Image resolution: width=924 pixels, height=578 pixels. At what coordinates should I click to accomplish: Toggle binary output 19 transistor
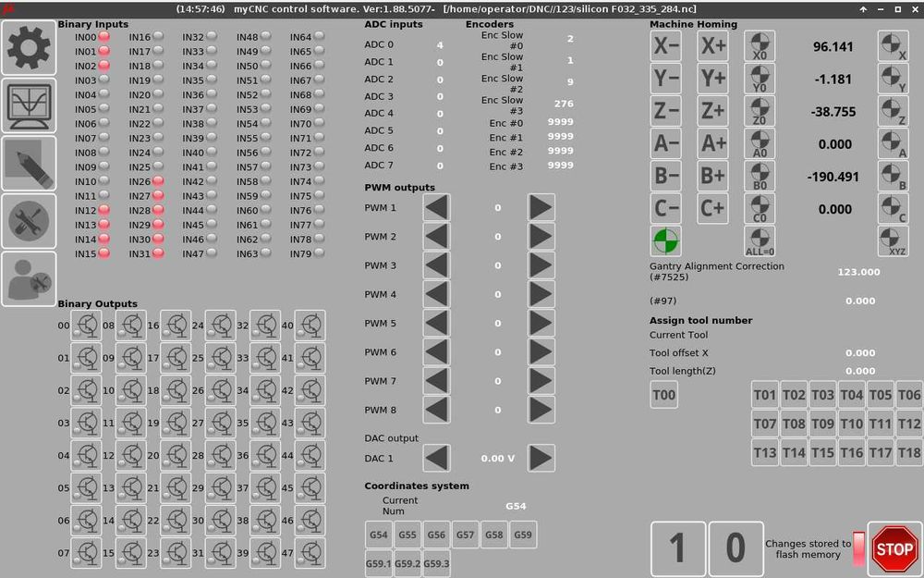click(x=176, y=423)
